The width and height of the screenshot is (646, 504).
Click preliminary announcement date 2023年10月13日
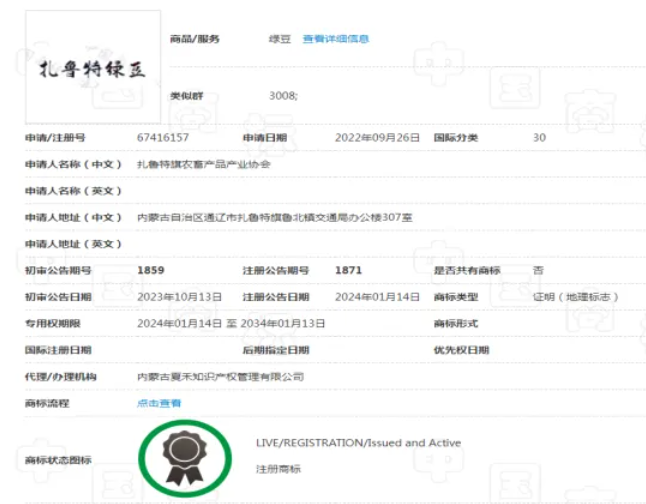coord(179,297)
